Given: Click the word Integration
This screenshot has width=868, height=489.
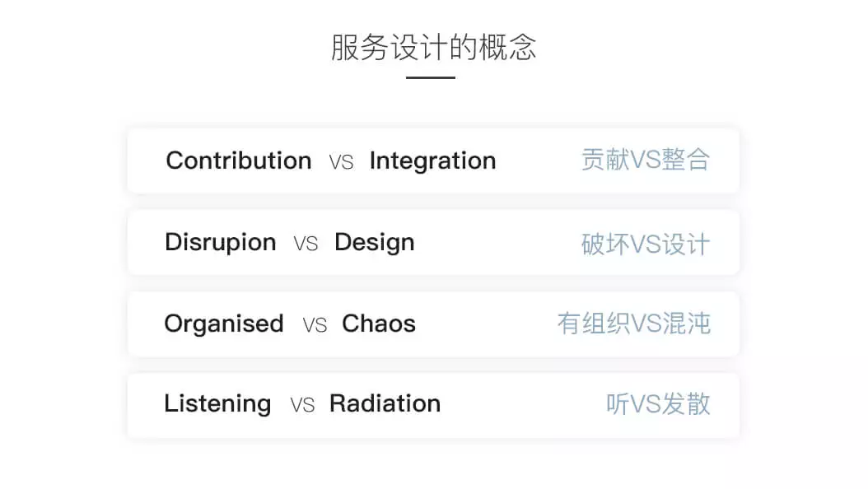Looking at the screenshot, I should click(x=433, y=161).
